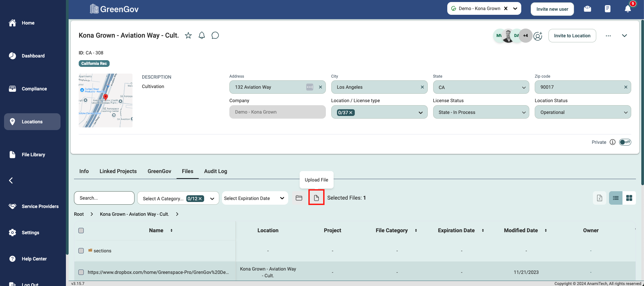Switch to grid view of files
This screenshot has width=644, height=286.
click(629, 198)
